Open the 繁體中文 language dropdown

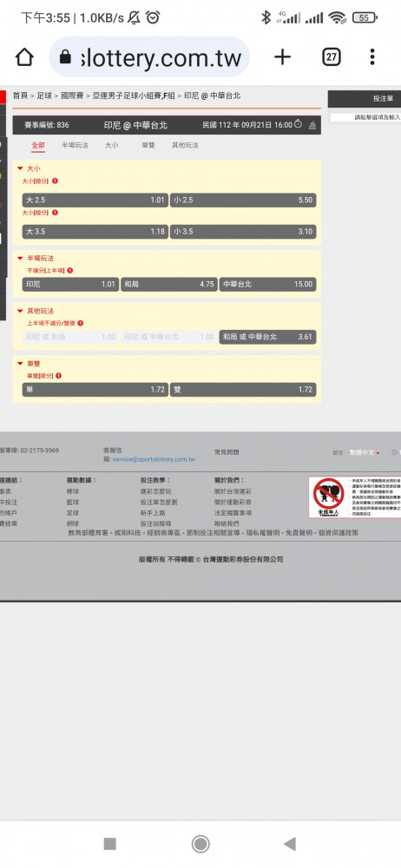364,453
